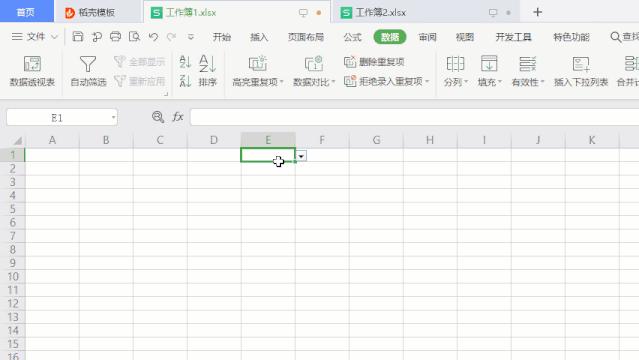This screenshot has height=360, width=639.
Task: Click the export-to-PDF icon beside Save
Action: [97, 37]
